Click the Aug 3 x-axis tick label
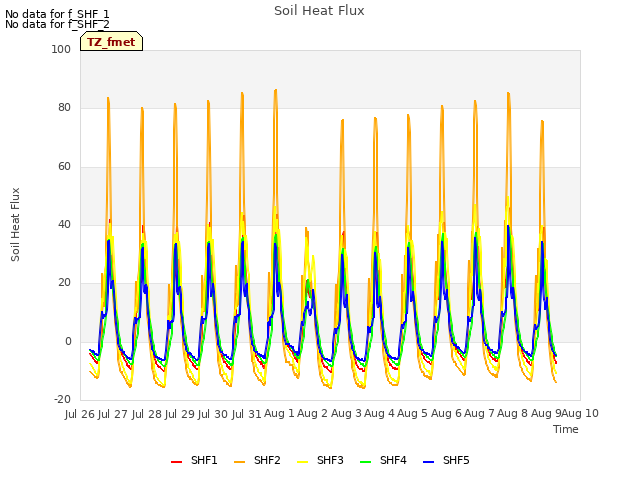The image size is (640, 480). pos(346,413)
